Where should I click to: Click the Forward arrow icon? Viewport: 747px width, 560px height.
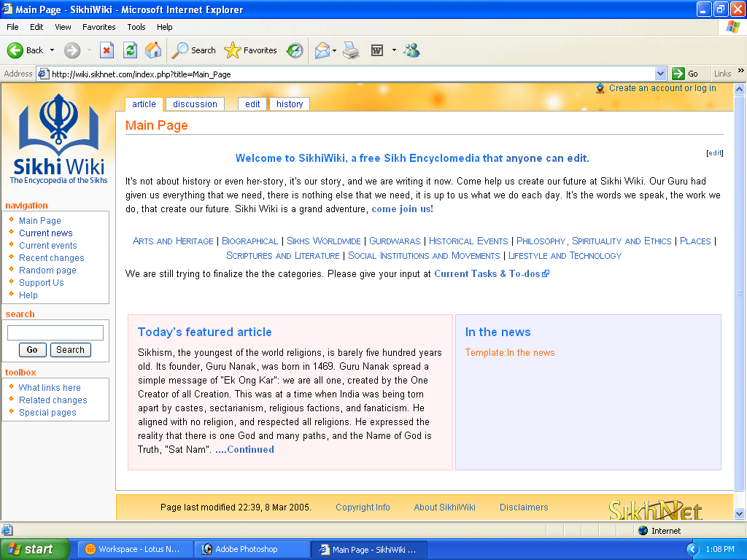click(72, 50)
